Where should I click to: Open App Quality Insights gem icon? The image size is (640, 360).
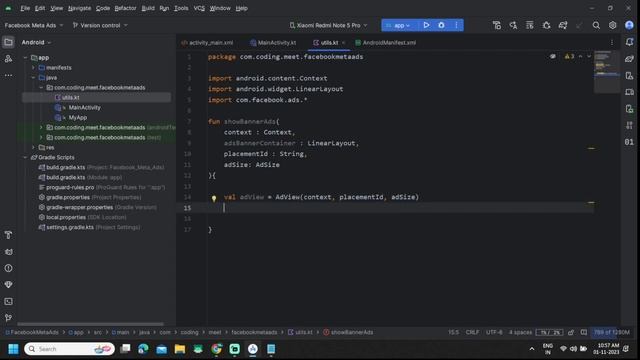pyautogui.click(x=8, y=284)
